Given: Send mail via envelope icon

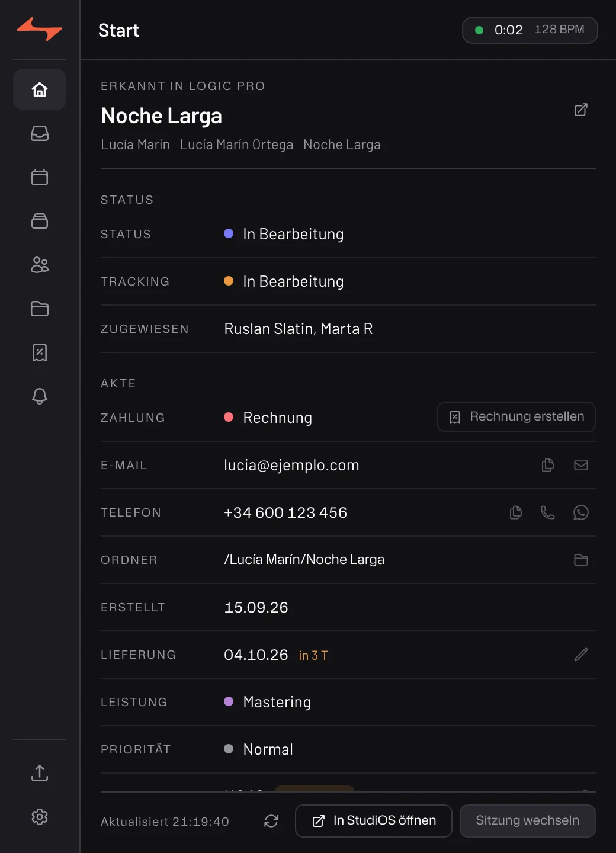Looking at the screenshot, I should pyautogui.click(x=581, y=465).
